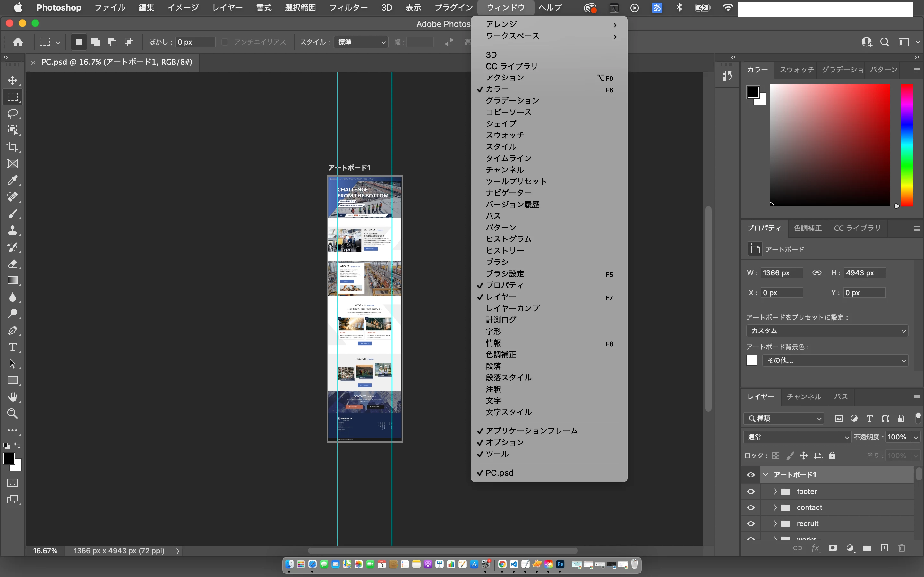Expand the footer layer group

pyautogui.click(x=775, y=491)
